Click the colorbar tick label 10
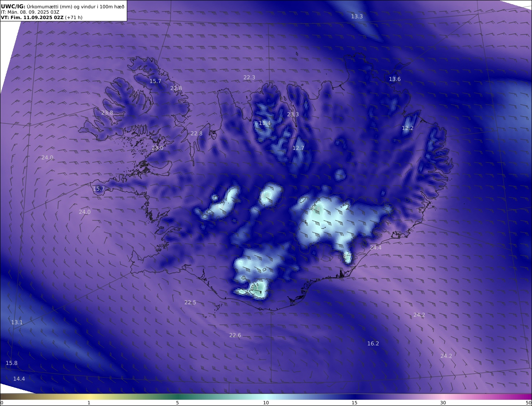The width and height of the screenshot is (532, 406). point(266,403)
